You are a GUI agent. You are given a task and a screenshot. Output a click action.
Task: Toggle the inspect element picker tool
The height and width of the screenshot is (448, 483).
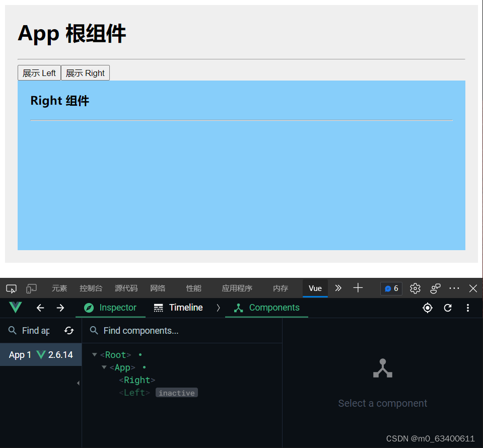(x=11, y=288)
